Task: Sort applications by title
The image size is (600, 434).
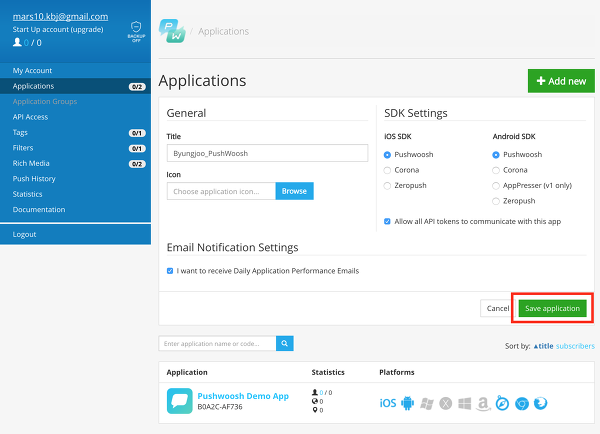Action: point(543,346)
